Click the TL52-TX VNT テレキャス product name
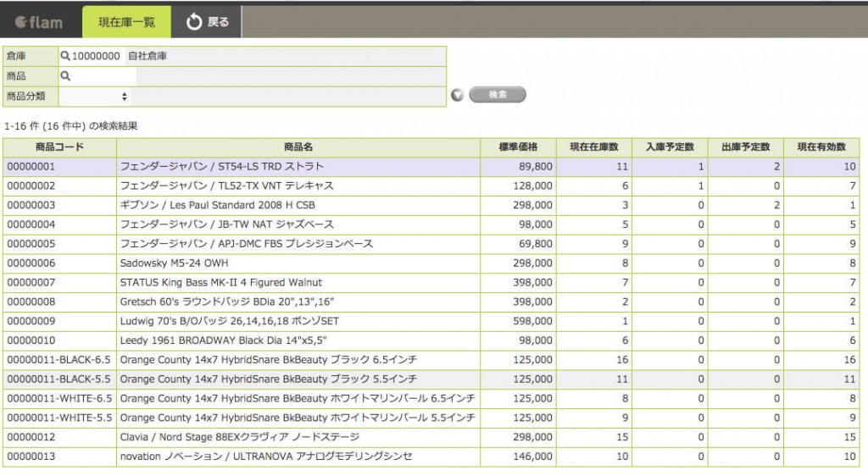Viewport: 868px width, 476px height. [x=227, y=185]
